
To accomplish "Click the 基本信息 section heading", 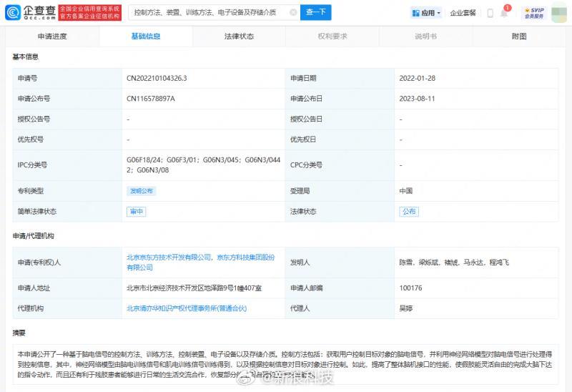I will (26, 57).
